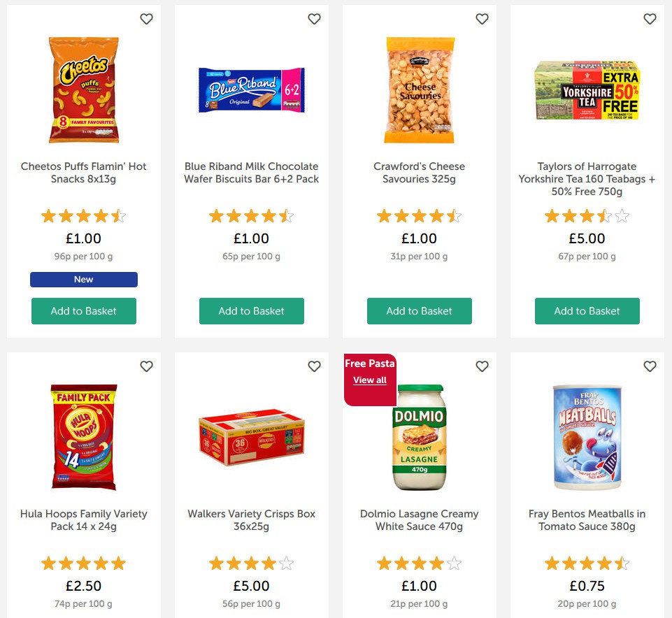Save Crawford's Cheese Savouries to favourites
The image size is (672, 618).
482,19
